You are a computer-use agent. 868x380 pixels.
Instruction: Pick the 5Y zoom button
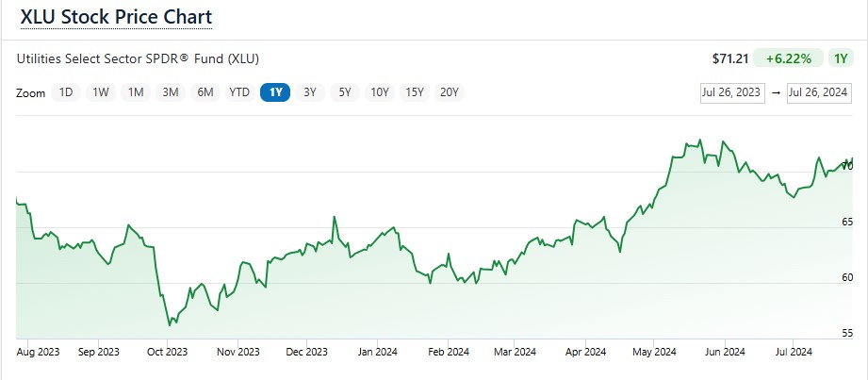coord(345,92)
